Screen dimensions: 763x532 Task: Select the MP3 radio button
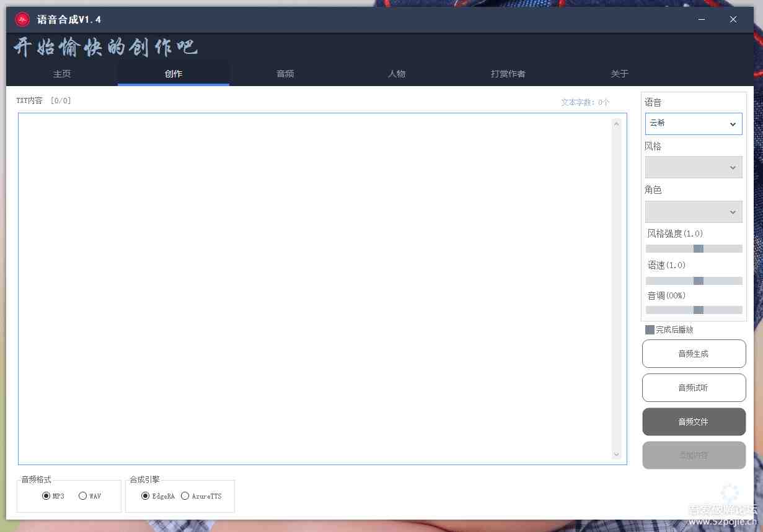[46, 495]
